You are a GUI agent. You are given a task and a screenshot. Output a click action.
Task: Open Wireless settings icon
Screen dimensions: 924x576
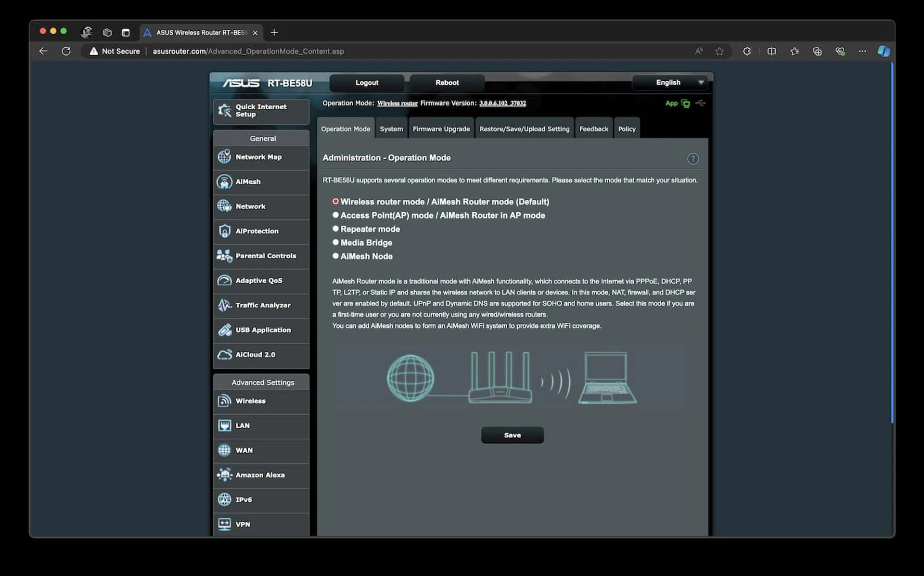pyautogui.click(x=224, y=401)
